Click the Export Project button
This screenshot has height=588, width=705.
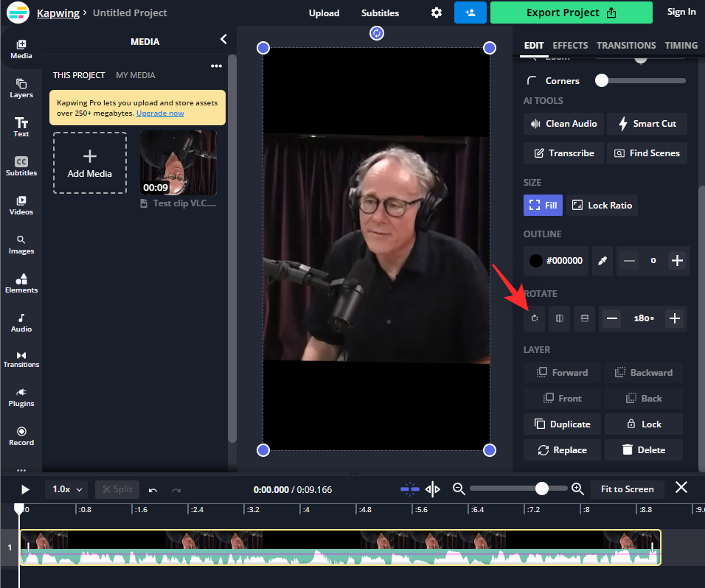571,13
